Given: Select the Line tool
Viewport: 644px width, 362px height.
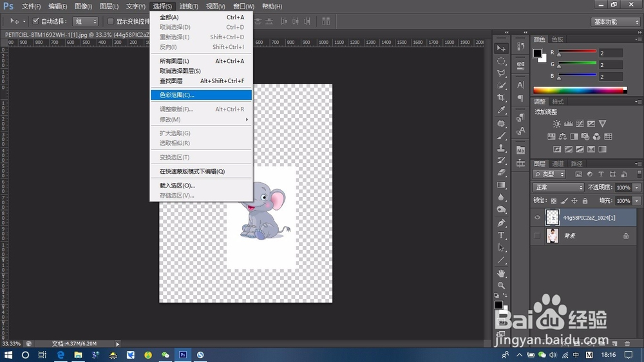Looking at the screenshot, I should (x=501, y=260).
